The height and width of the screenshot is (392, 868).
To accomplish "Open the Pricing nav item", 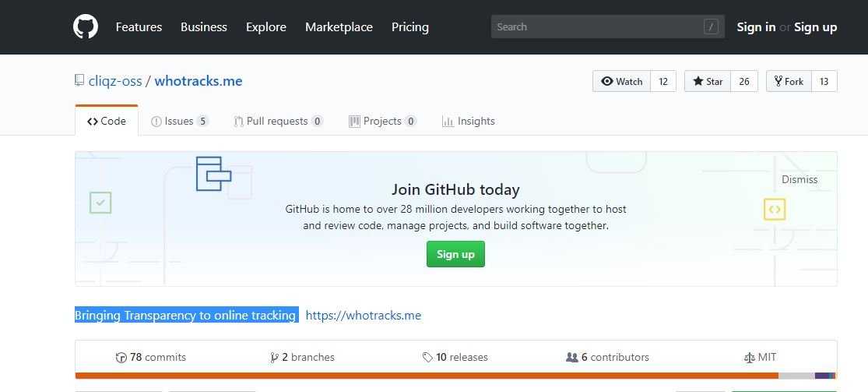I will (x=410, y=27).
